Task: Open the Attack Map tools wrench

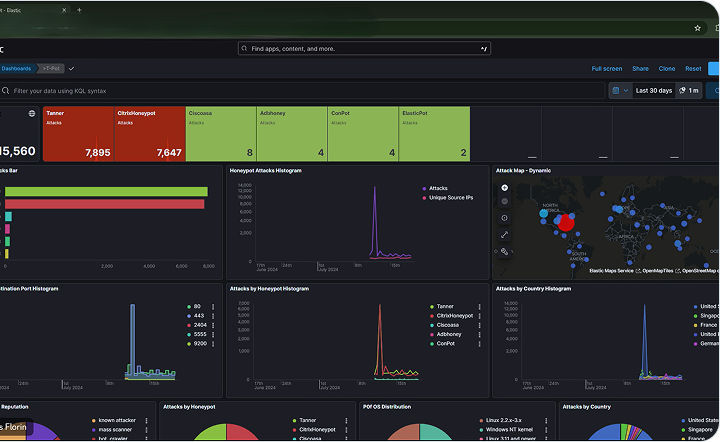Action: pos(504,252)
